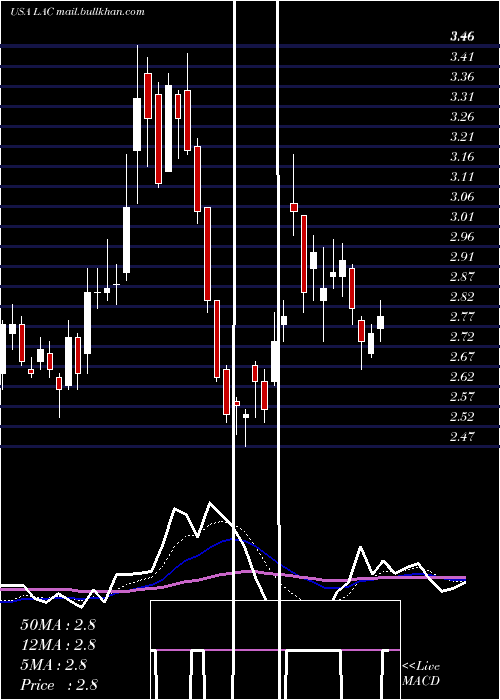
Task: Click the <<Live MACD label
Action: click(421, 674)
